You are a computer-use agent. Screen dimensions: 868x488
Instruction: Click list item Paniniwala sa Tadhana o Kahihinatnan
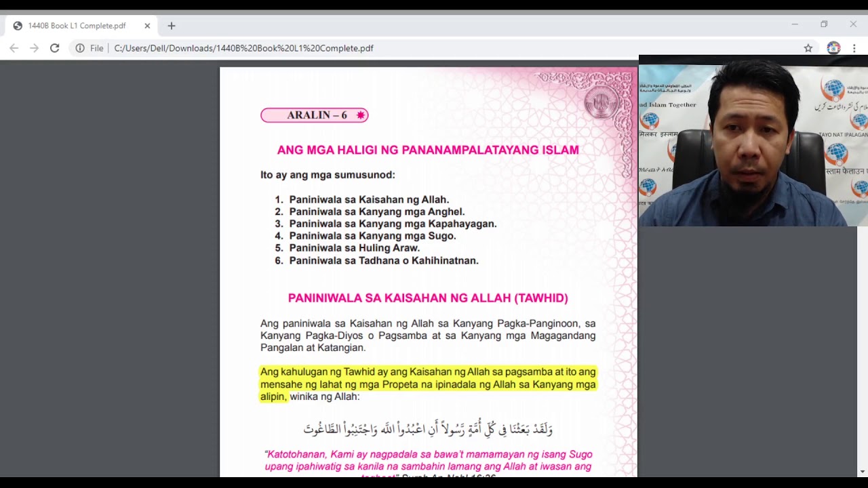384,260
